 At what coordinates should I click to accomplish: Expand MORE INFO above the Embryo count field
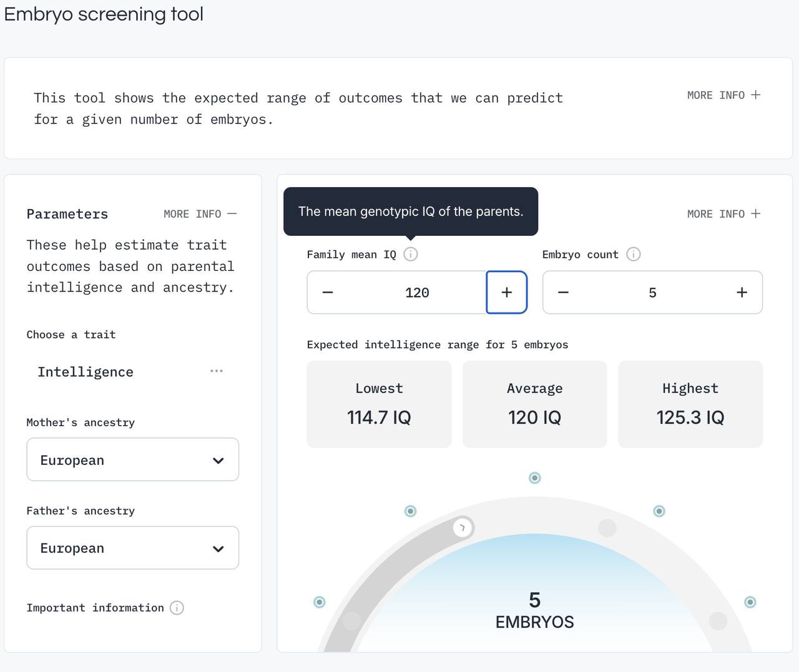pyautogui.click(x=723, y=214)
